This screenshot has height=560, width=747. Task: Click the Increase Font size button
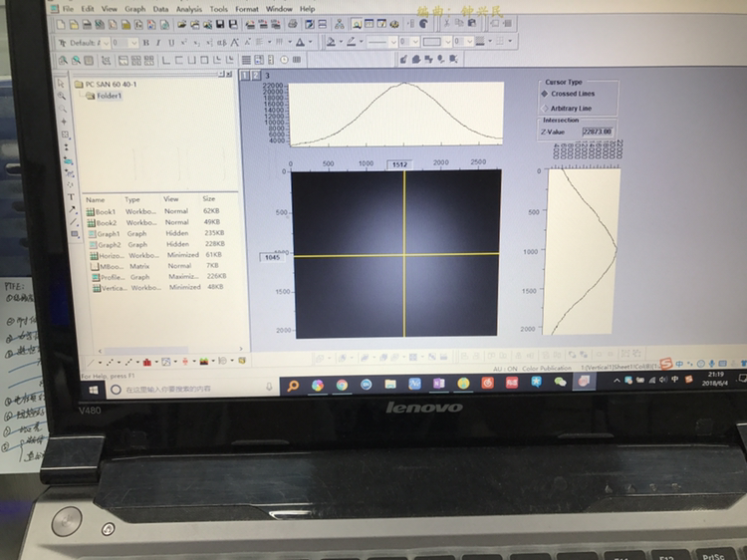[x=234, y=43]
